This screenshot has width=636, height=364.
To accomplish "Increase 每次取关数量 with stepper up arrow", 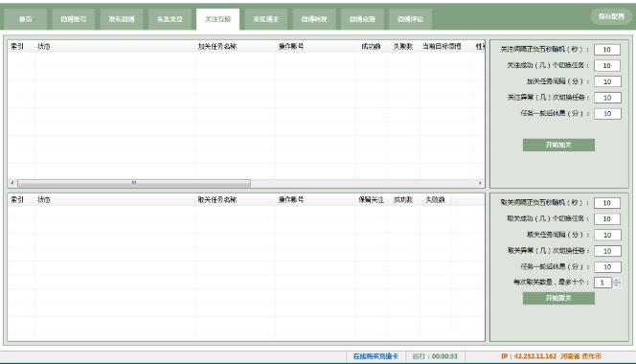I will pos(617,280).
